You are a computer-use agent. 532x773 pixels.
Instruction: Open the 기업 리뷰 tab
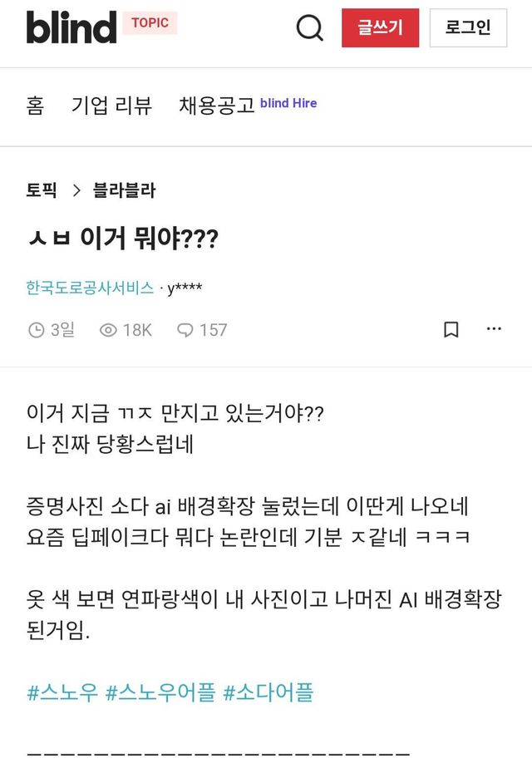111,106
